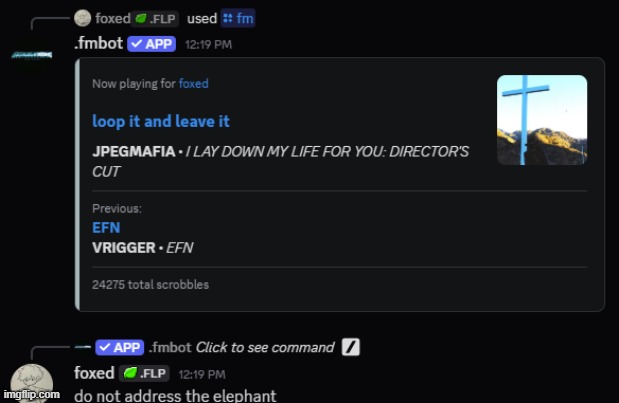Click the verified APP badge next to .fmbot
619x403 pixels.
coord(152,44)
